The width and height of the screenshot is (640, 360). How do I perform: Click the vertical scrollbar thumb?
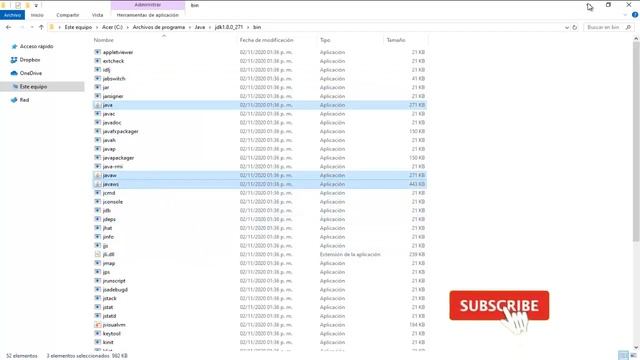coord(636,142)
